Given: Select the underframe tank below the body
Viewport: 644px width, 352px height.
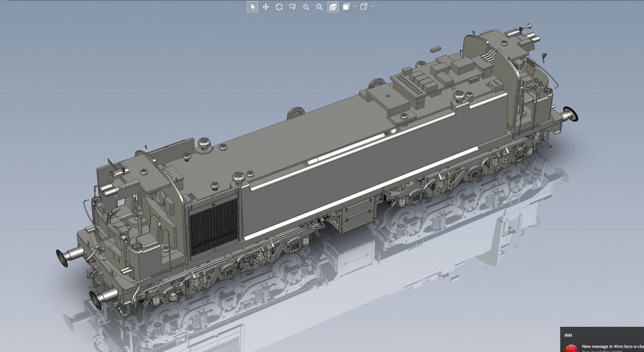Looking at the screenshot, I should pos(353,216).
